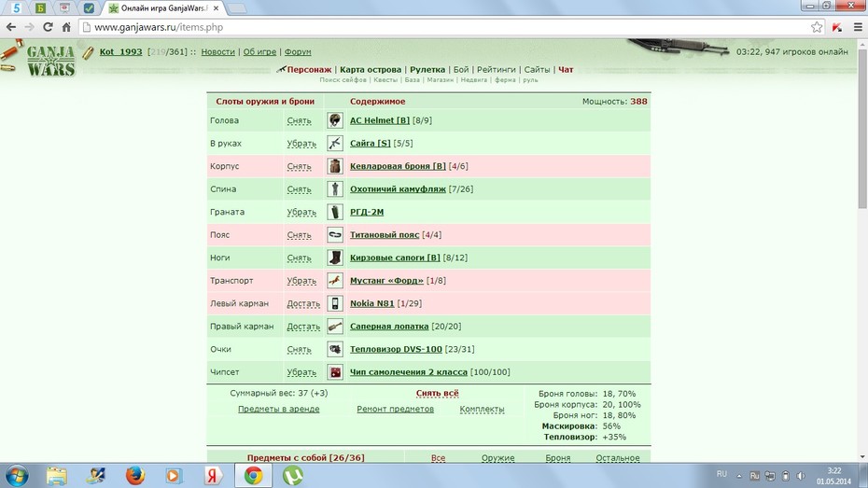Click the Мустанг Форд transport icon
The height and width of the screenshot is (488, 868).
tap(335, 281)
